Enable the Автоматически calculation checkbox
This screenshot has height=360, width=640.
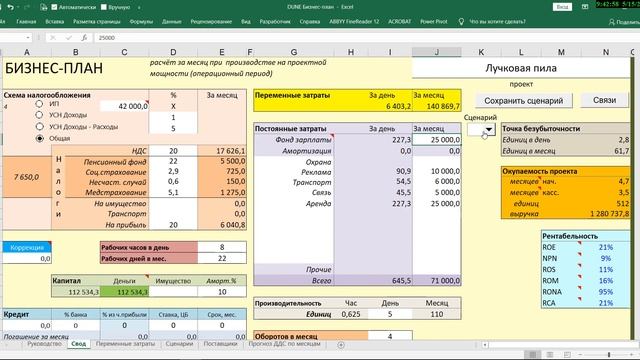click(54, 7)
